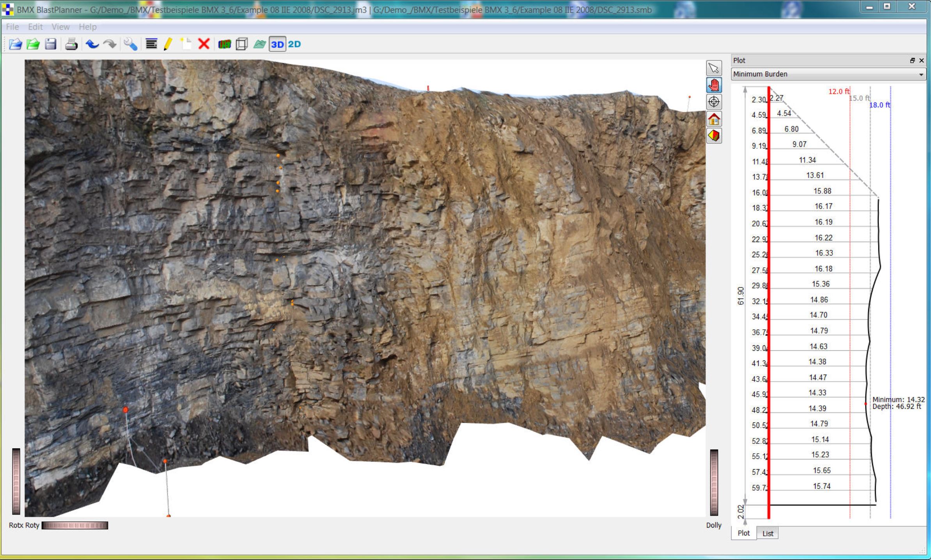This screenshot has height=560, width=931.
Task: Toggle the 3D view mode
Action: (277, 44)
